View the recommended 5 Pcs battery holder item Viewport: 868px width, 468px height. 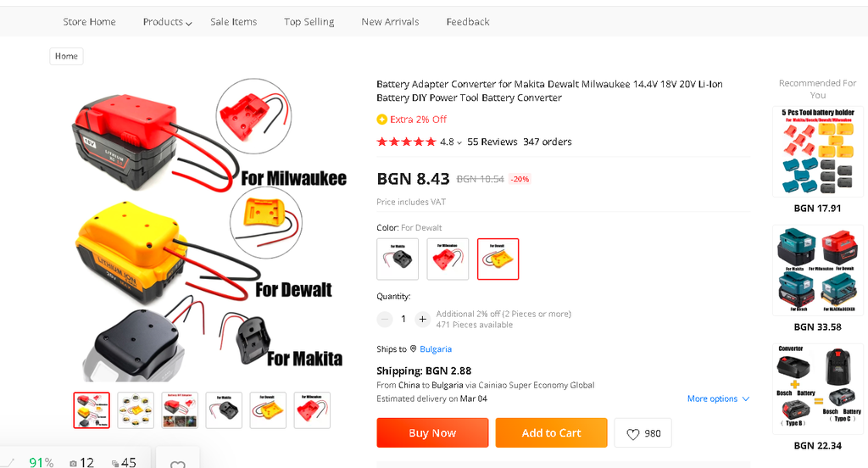tap(817, 153)
